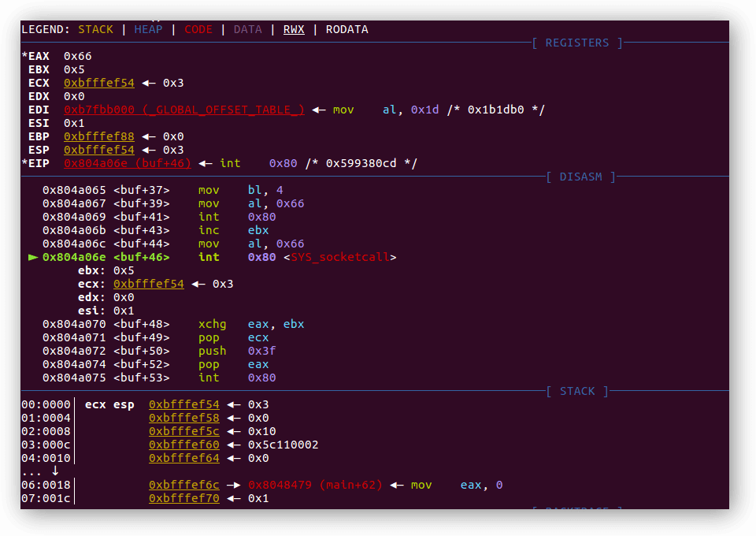Click the REGISTERS section header
This screenshot has height=536, width=756.
(576, 43)
